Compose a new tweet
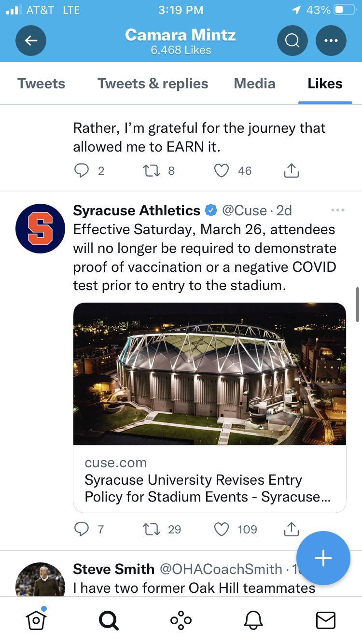The image size is (362, 644). [323, 558]
